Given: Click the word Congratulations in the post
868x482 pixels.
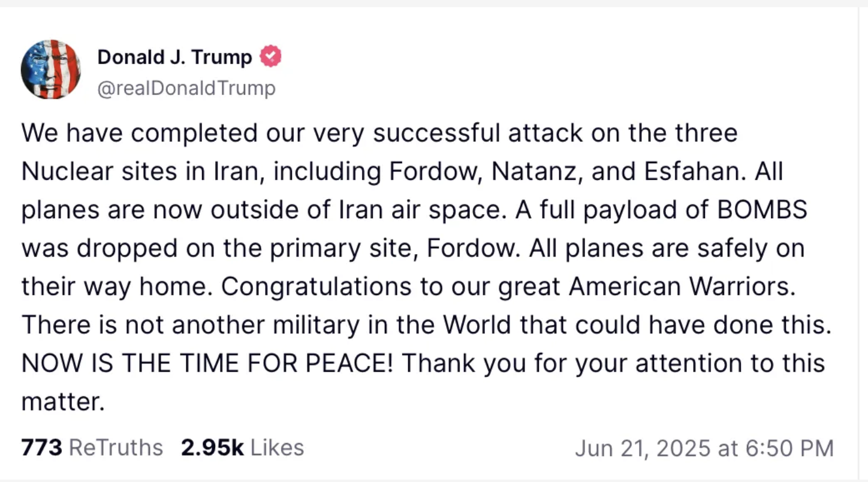Looking at the screenshot, I should point(316,287).
